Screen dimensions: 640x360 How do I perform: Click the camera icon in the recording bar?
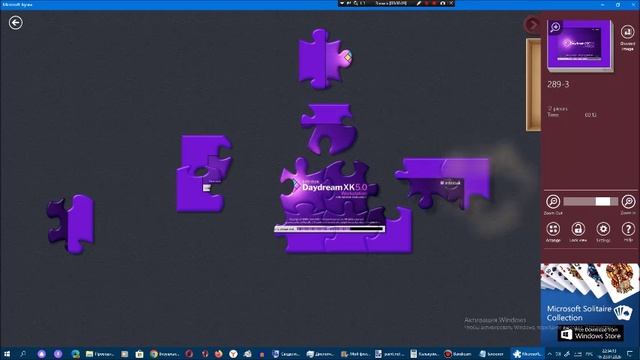[x=442, y=3]
